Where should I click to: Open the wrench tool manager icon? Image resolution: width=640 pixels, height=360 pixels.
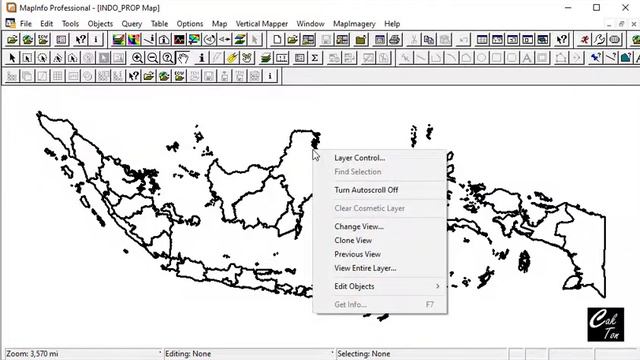point(600,40)
